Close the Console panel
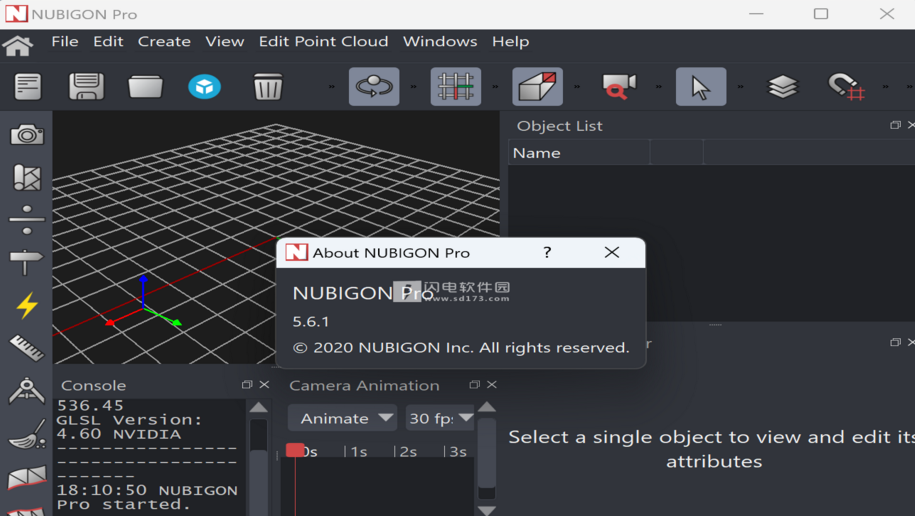This screenshot has width=915, height=516. pos(264,384)
